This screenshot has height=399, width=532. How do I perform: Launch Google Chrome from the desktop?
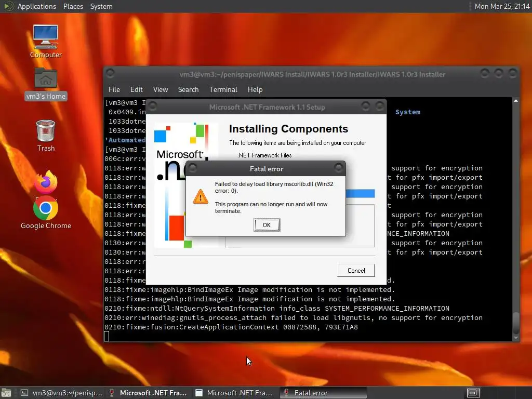(x=46, y=212)
